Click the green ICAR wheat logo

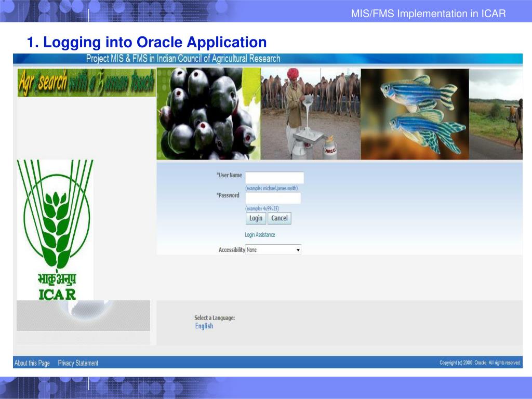(x=55, y=218)
